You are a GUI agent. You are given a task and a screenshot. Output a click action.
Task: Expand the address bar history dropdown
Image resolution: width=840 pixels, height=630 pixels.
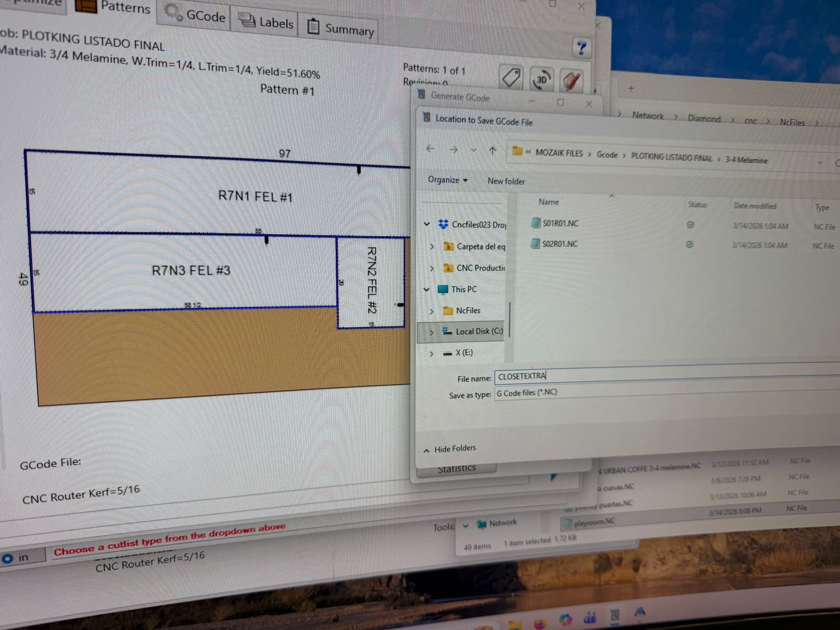[x=820, y=163]
